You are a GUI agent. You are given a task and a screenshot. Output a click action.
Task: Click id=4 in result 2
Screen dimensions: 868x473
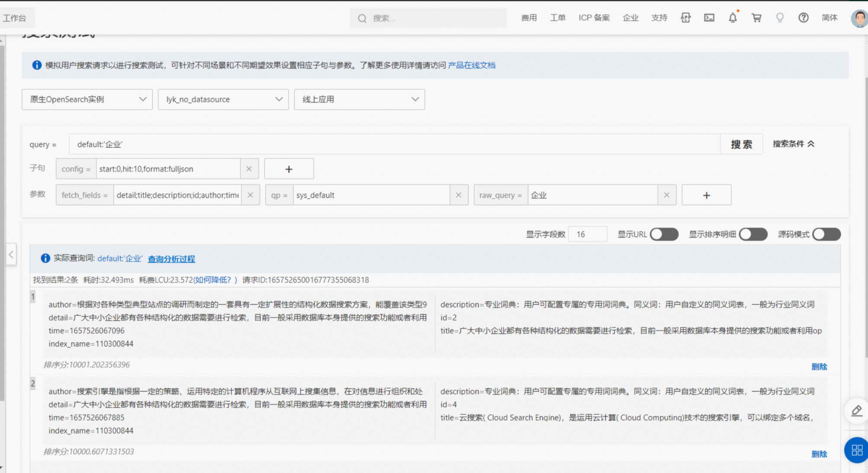click(x=449, y=405)
